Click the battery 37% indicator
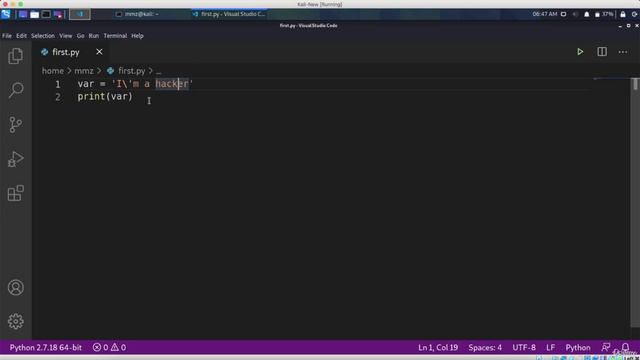The height and width of the screenshot is (360, 640). [604, 14]
